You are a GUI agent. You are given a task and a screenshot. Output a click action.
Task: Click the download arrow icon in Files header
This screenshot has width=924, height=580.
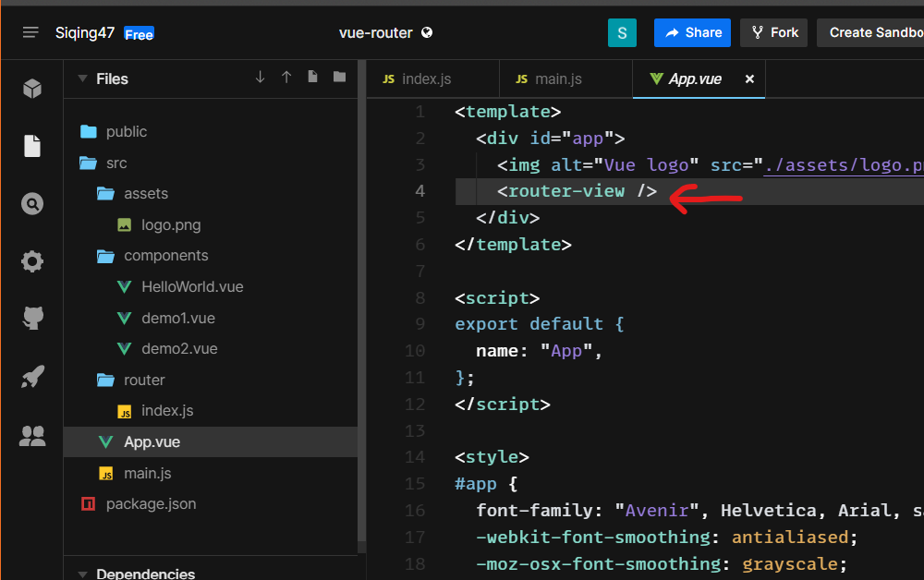click(x=260, y=78)
